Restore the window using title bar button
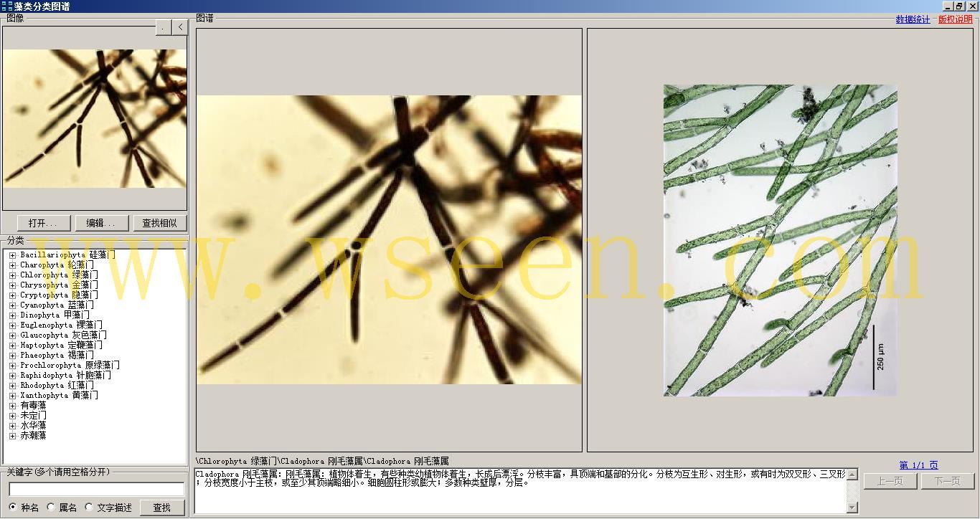The width and height of the screenshot is (980, 519). [x=959, y=6]
